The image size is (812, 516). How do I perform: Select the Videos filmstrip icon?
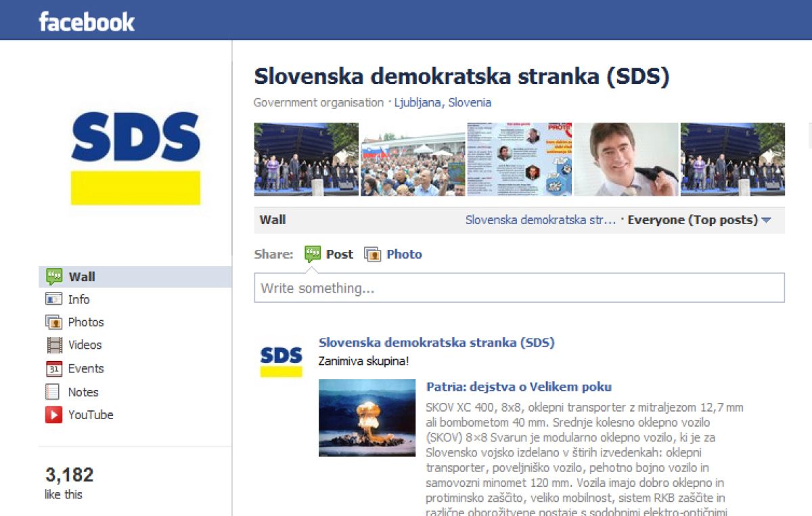click(54, 345)
